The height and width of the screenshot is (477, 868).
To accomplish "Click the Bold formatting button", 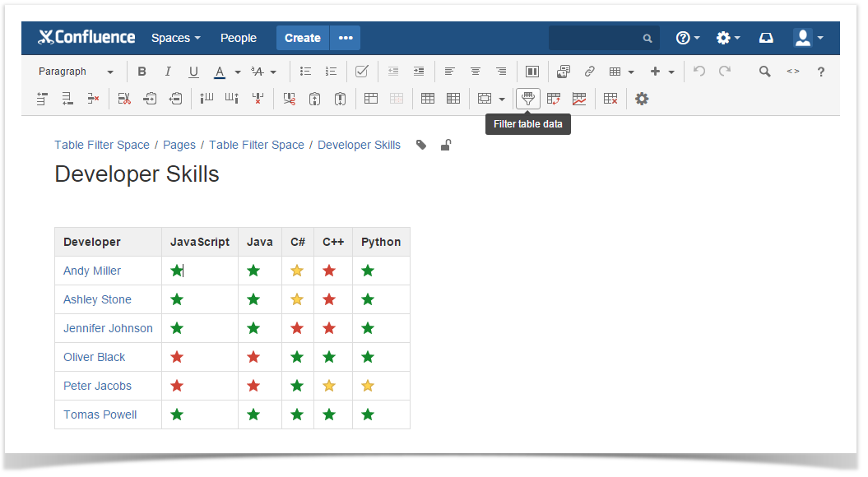I will pos(142,72).
